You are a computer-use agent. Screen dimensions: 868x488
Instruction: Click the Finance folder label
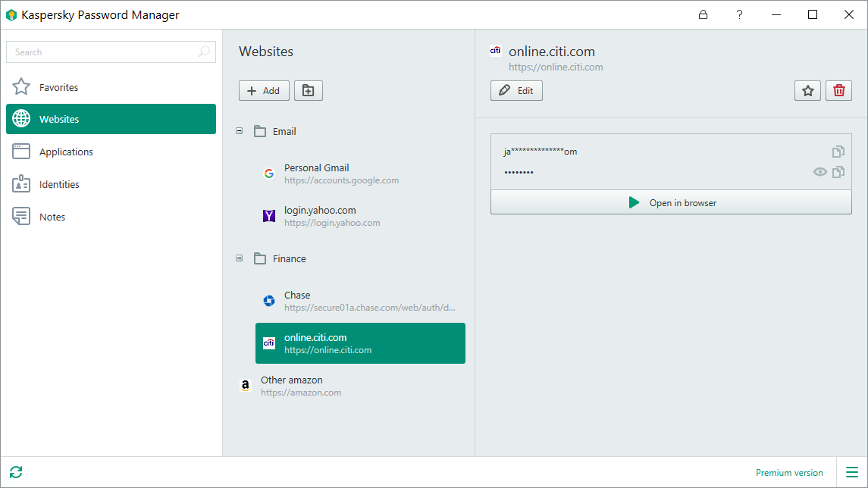coord(289,259)
